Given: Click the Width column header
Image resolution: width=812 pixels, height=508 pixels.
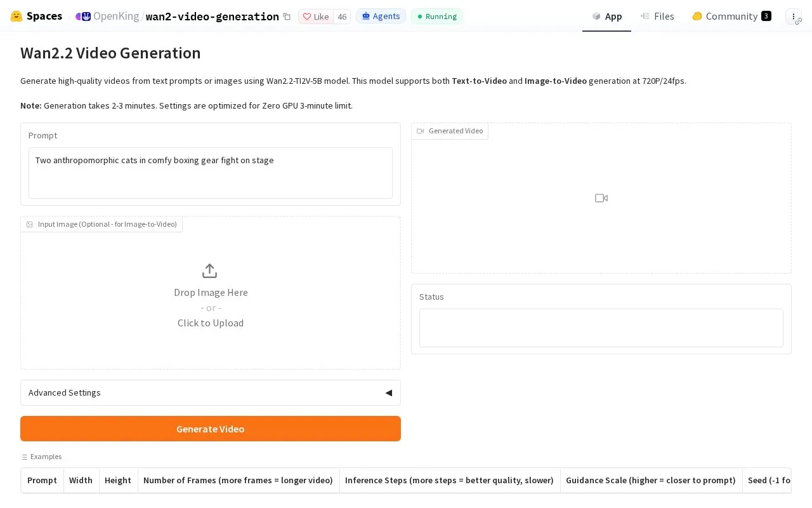Looking at the screenshot, I should point(81,480).
